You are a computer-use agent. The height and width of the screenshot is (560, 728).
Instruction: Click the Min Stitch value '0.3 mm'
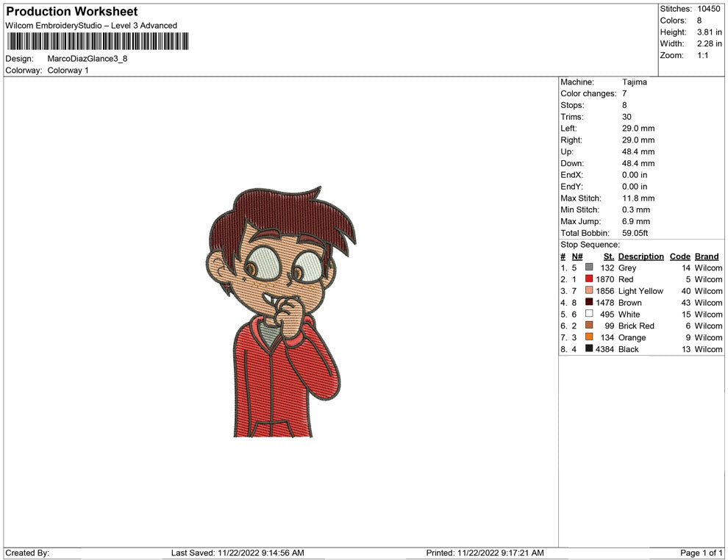pos(636,209)
